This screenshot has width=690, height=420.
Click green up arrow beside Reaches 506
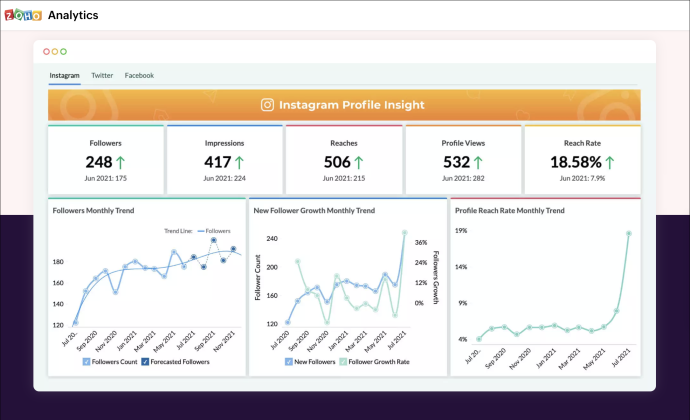[359, 162]
